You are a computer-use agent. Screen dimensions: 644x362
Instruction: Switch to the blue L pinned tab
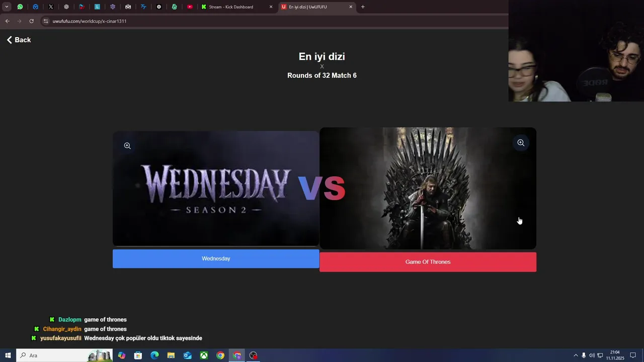[x=97, y=7]
